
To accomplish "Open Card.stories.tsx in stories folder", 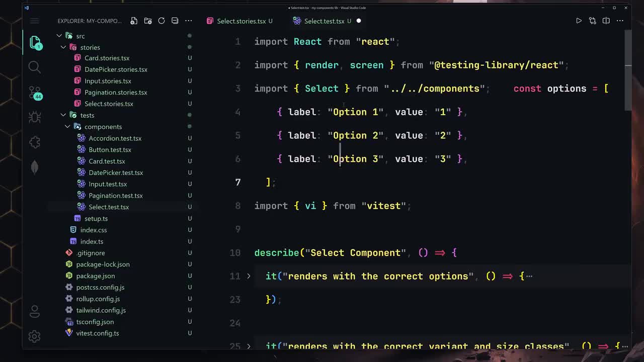I will click(x=107, y=58).
